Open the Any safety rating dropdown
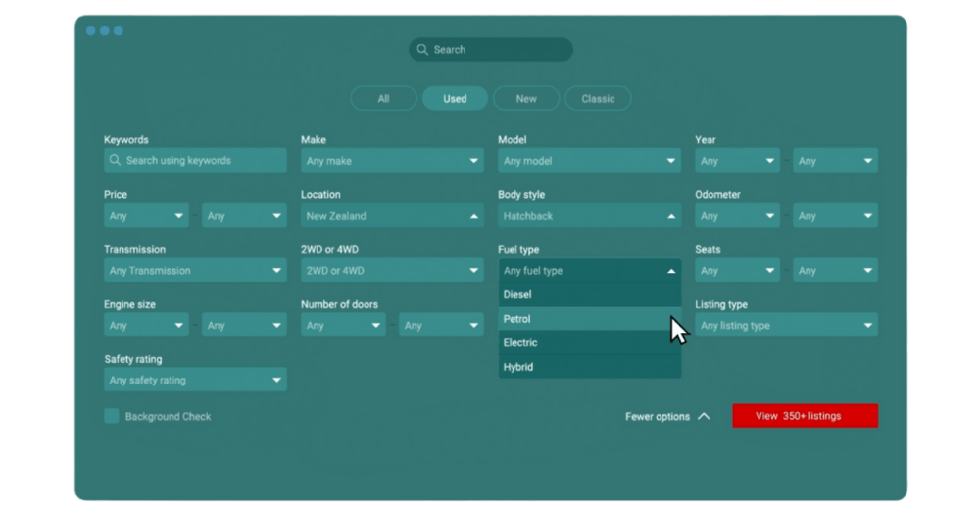Screen dimensions: 980x512 click(195, 381)
